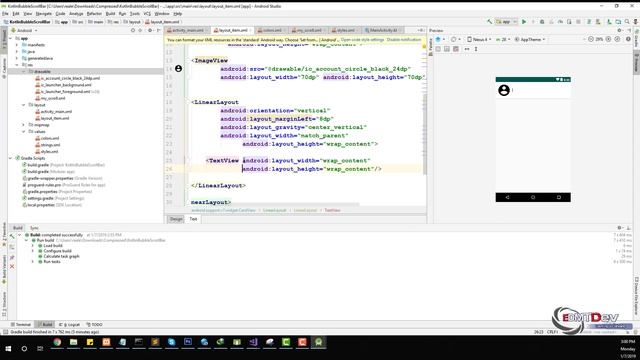This screenshot has height=360, width=640.
Task: Click the Debug app bug icon
Action: pos(542,22)
